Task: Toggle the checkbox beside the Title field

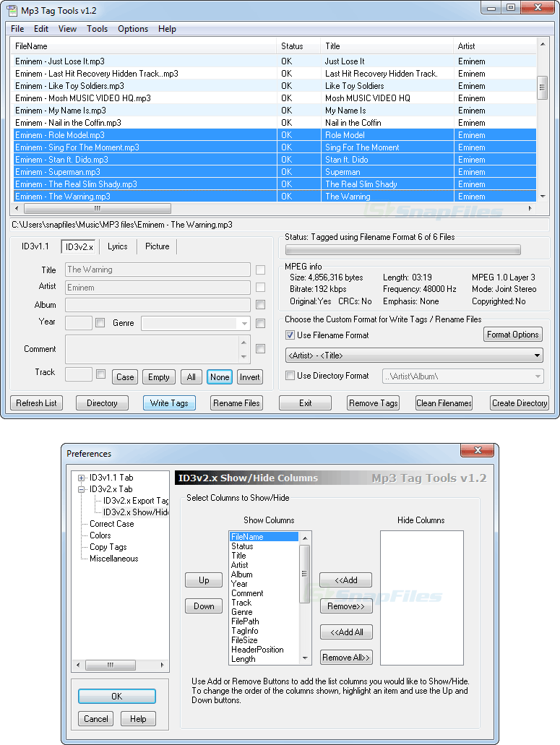Action: coord(260,270)
